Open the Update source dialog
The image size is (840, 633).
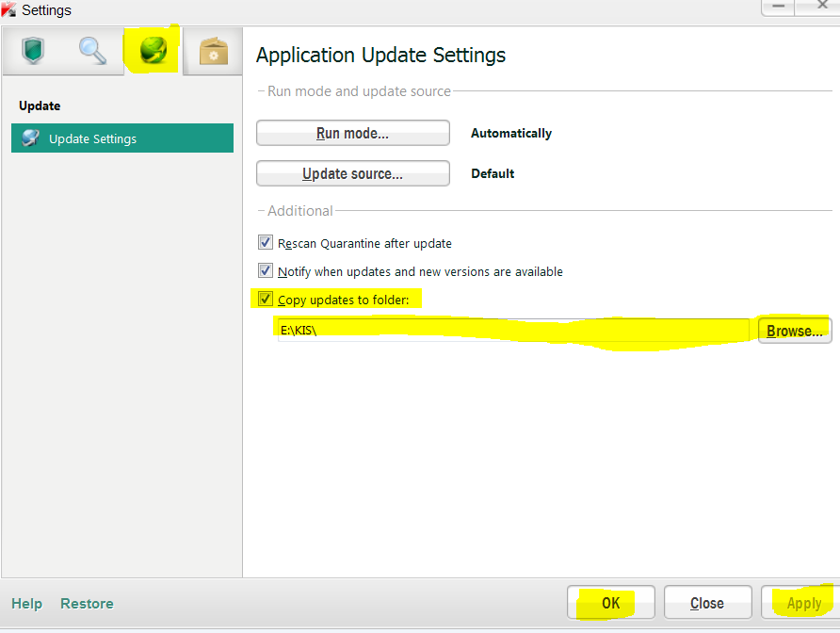click(352, 174)
